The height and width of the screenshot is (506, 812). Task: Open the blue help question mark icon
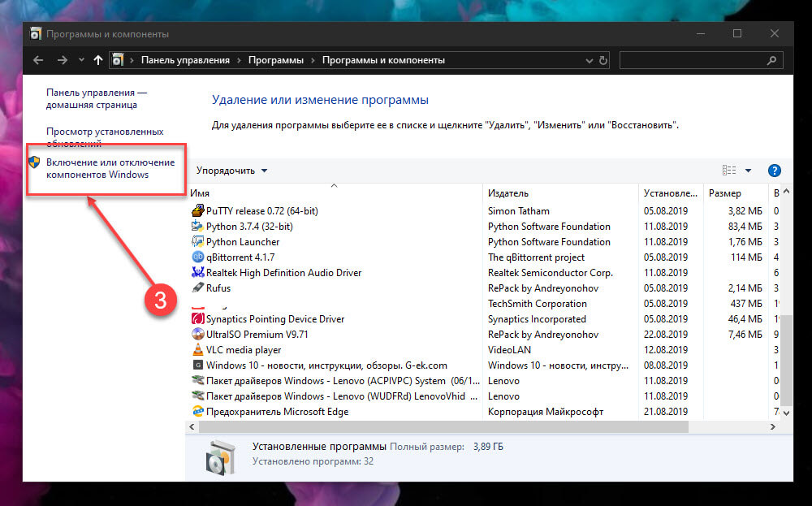point(774,171)
